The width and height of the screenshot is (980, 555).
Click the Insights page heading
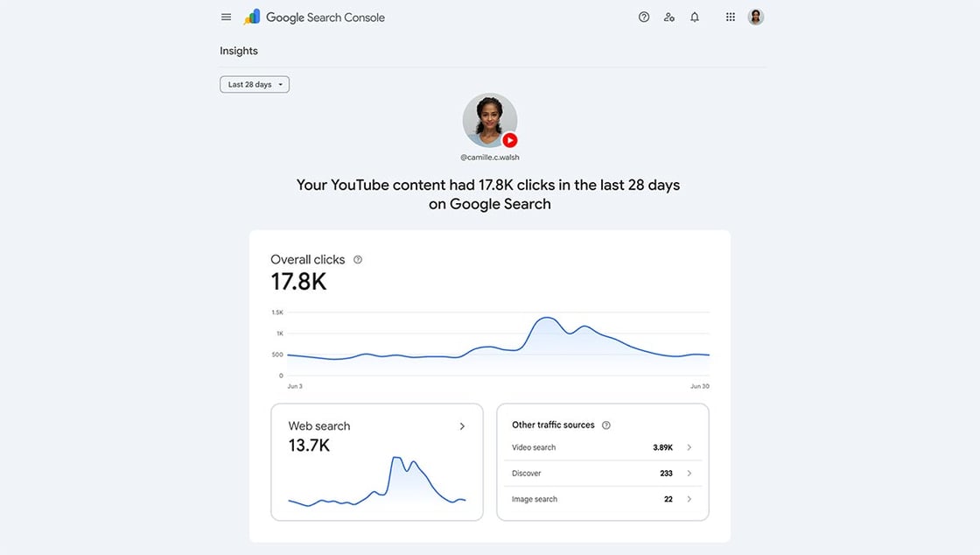pos(238,51)
